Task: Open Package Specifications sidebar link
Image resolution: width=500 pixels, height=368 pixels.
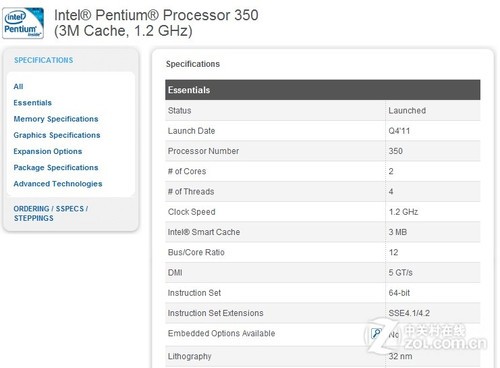Action: 56,168
